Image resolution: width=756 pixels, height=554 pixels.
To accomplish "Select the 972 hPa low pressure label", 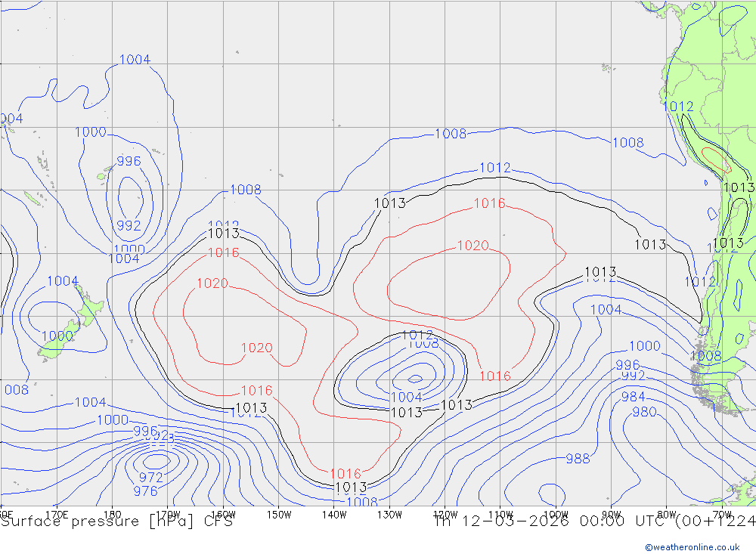I will coord(151,477).
